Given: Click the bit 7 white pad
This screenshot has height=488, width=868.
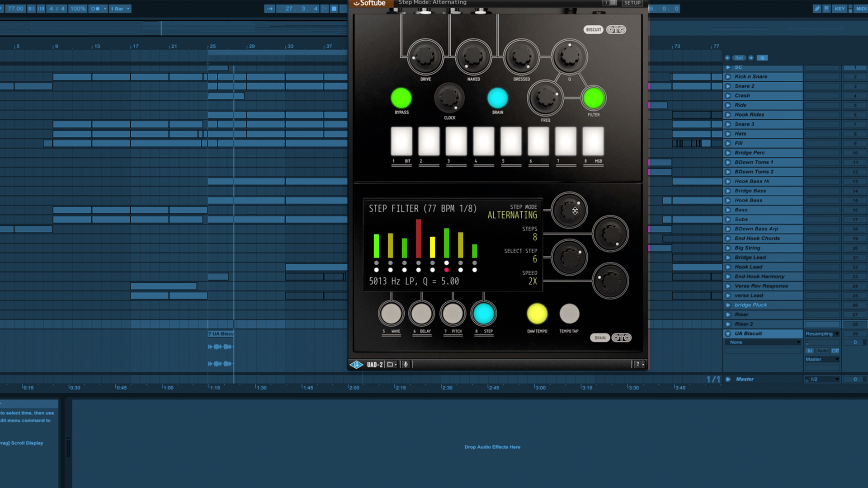Looking at the screenshot, I should point(566,141).
